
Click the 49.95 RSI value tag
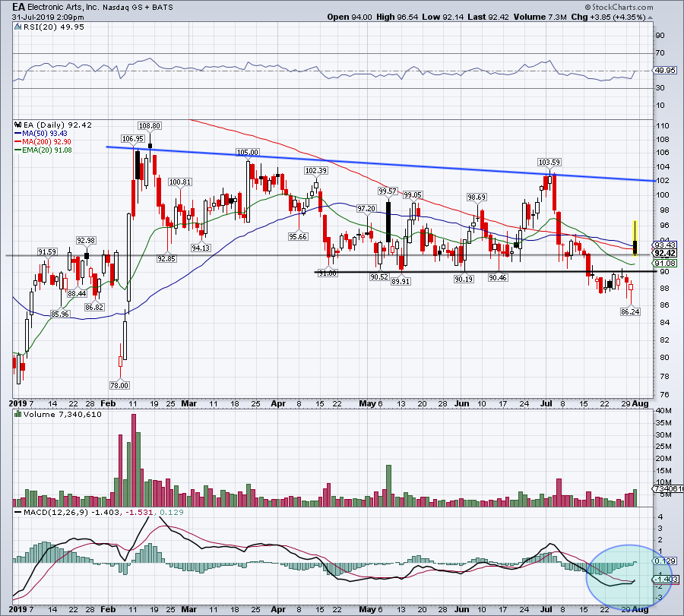point(665,70)
